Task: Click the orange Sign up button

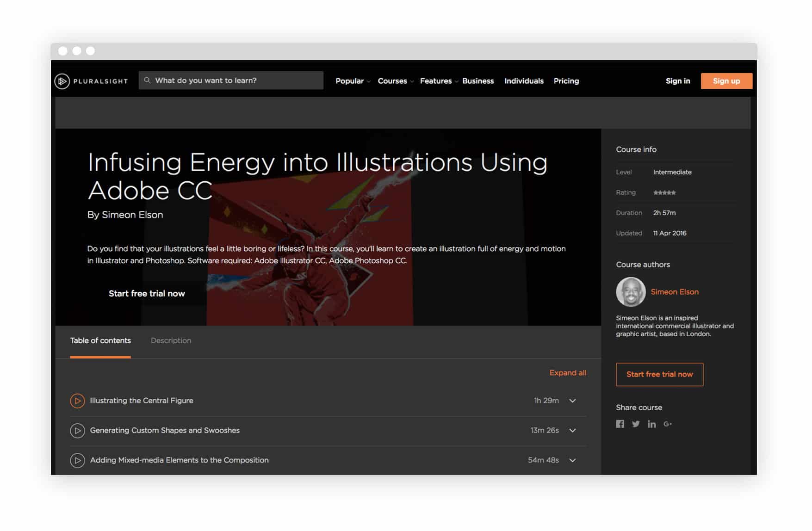Action: 726,81
